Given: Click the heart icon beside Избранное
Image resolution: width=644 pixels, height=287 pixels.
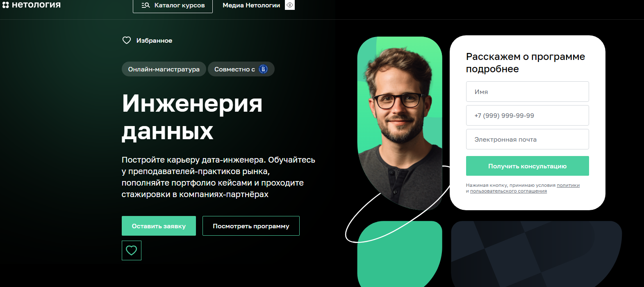Looking at the screenshot, I should pyautogui.click(x=127, y=40).
